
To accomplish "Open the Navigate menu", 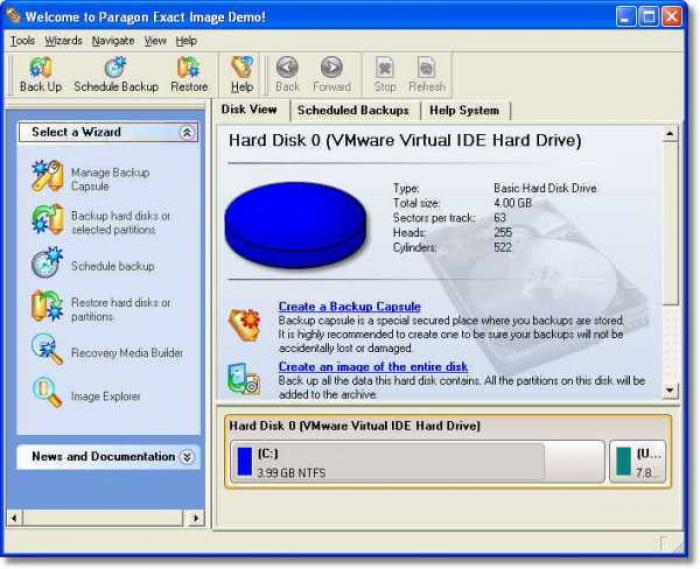I will tap(113, 41).
